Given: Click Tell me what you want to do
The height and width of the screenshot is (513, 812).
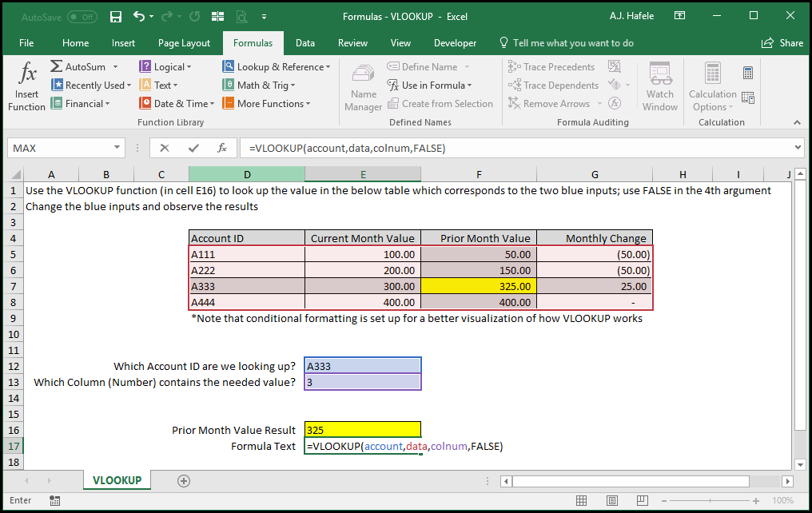Looking at the screenshot, I should (566, 43).
